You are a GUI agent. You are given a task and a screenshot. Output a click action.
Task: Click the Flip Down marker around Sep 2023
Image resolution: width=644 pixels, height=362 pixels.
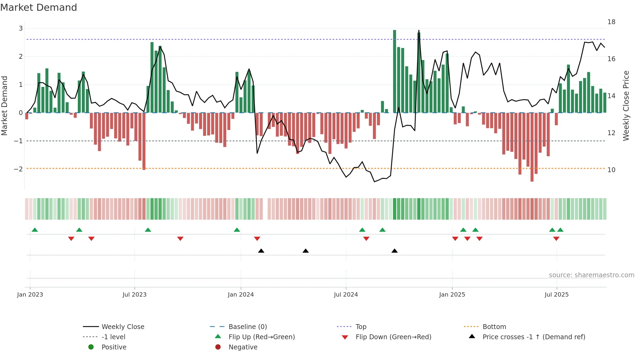coord(180,238)
